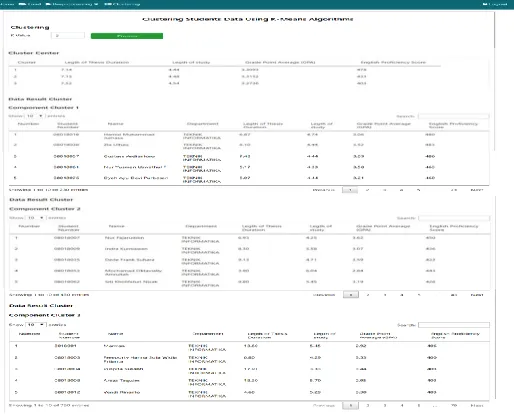Click the Search box of Component Cluster 3
The height and width of the screenshot is (414, 514).
point(454,325)
